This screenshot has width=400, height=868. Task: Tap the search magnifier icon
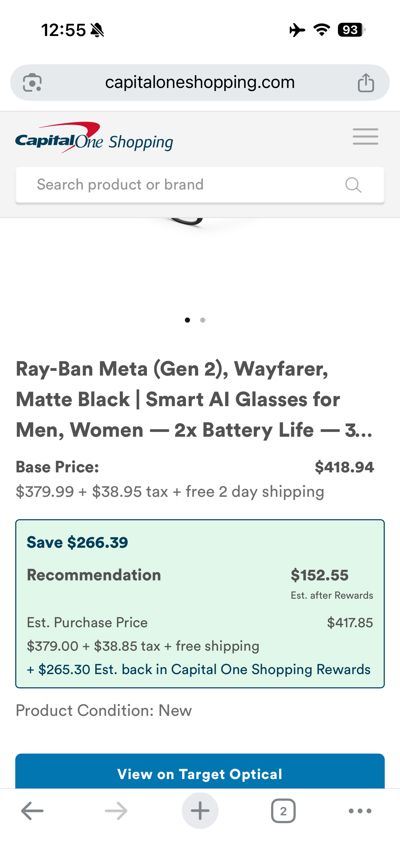coord(353,185)
